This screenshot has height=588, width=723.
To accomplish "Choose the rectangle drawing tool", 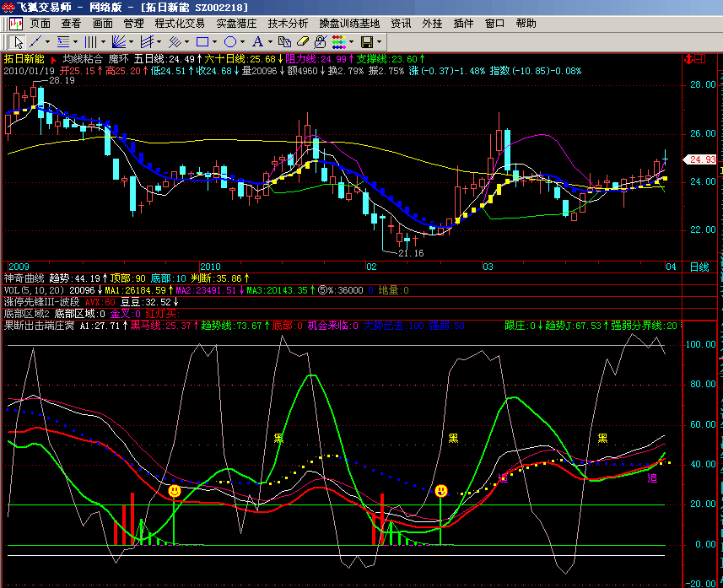I will tap(202, 42).
